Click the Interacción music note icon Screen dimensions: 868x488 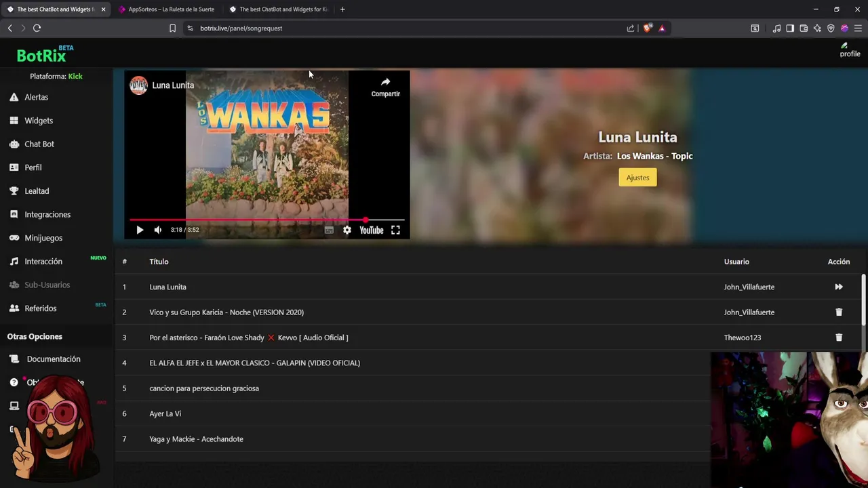14,261
